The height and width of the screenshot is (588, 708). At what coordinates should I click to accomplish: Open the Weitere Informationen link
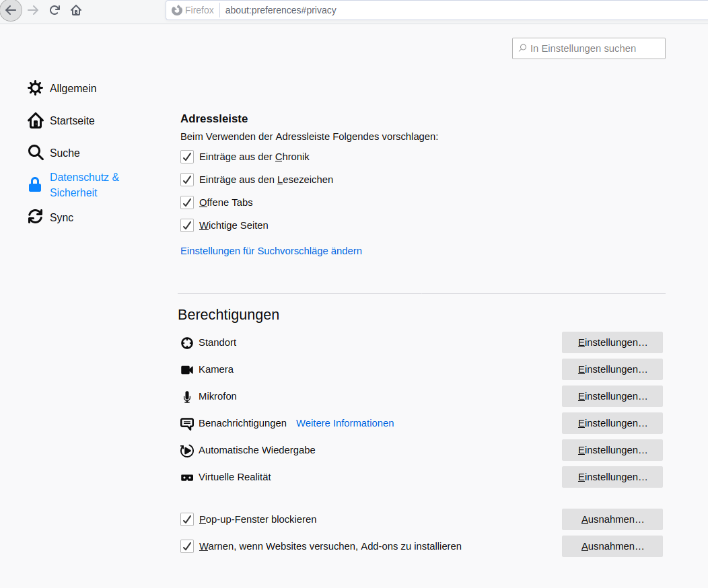tap(345, 423)
